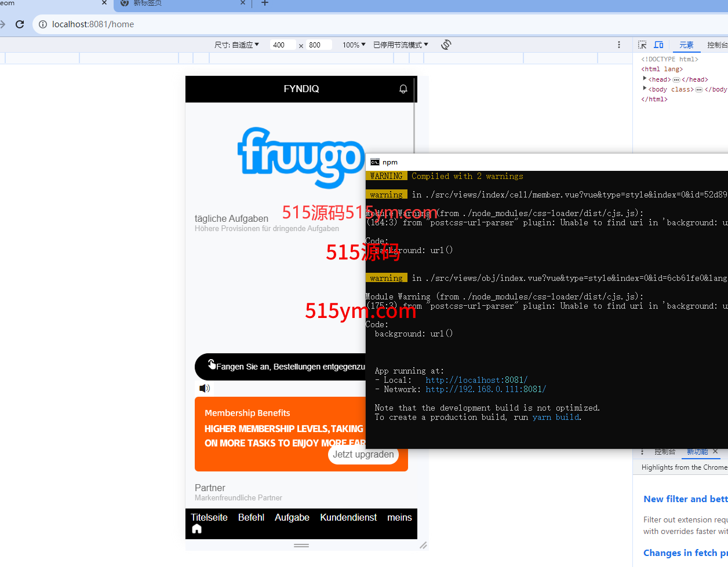The image size is (728, 567).
Task: Reload the page with the refresh icon
Action: click(20, 24)
